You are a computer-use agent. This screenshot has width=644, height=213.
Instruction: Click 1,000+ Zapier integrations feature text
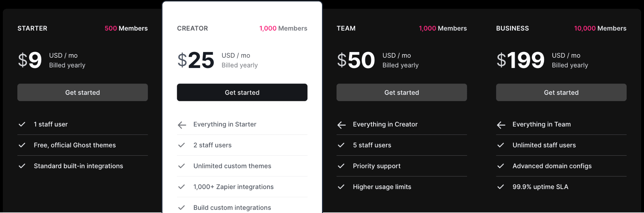pyautogui.click(x=233, y=187)
